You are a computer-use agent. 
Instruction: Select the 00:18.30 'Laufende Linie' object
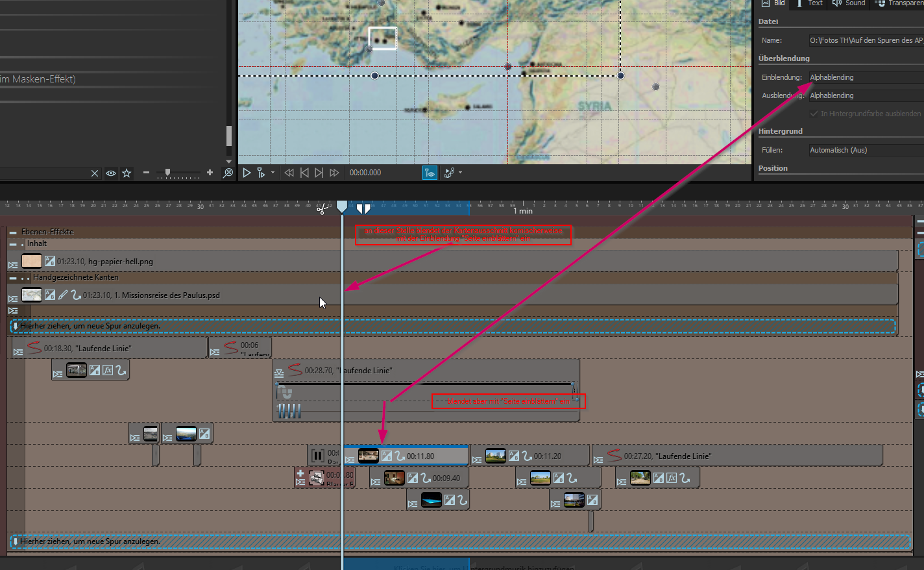coord(110,348)
